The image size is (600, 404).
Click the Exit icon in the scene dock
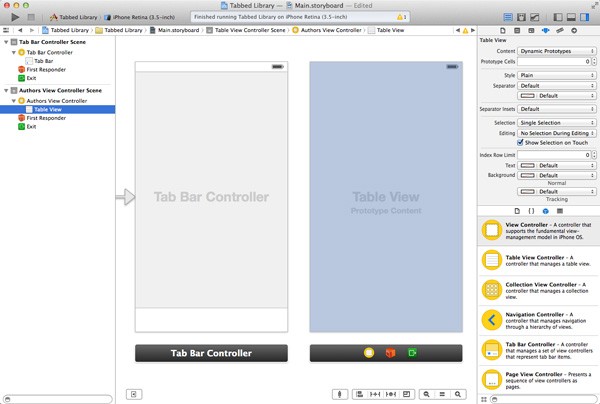[412, 353]
